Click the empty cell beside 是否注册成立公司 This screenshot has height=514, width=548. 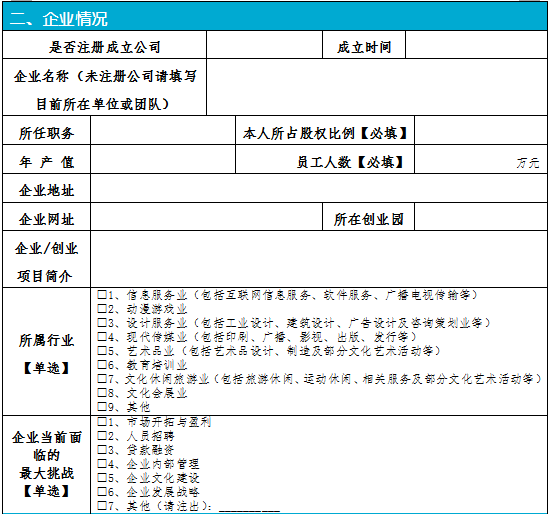[264, 45]
